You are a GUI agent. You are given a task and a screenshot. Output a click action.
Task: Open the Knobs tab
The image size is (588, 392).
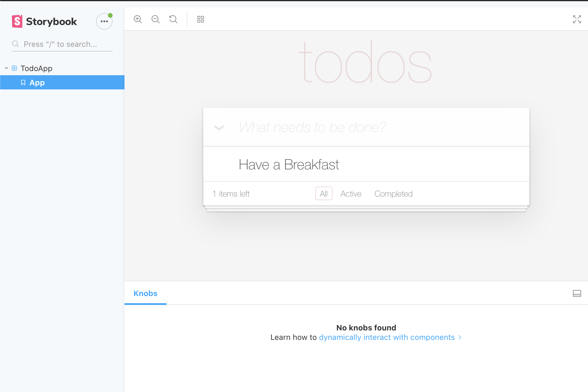pyautogui.click(x=145, y=293)
